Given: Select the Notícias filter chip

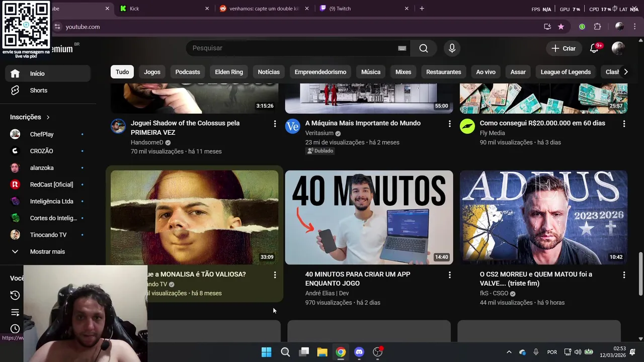Looking at the screenshot, I should pos(269,72).
